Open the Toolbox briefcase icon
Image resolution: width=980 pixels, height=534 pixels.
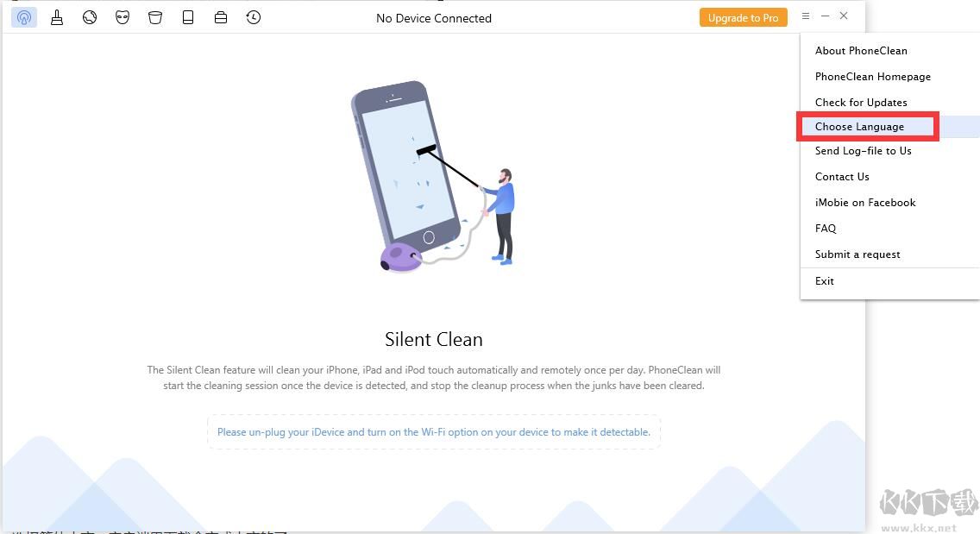(221, 17)
